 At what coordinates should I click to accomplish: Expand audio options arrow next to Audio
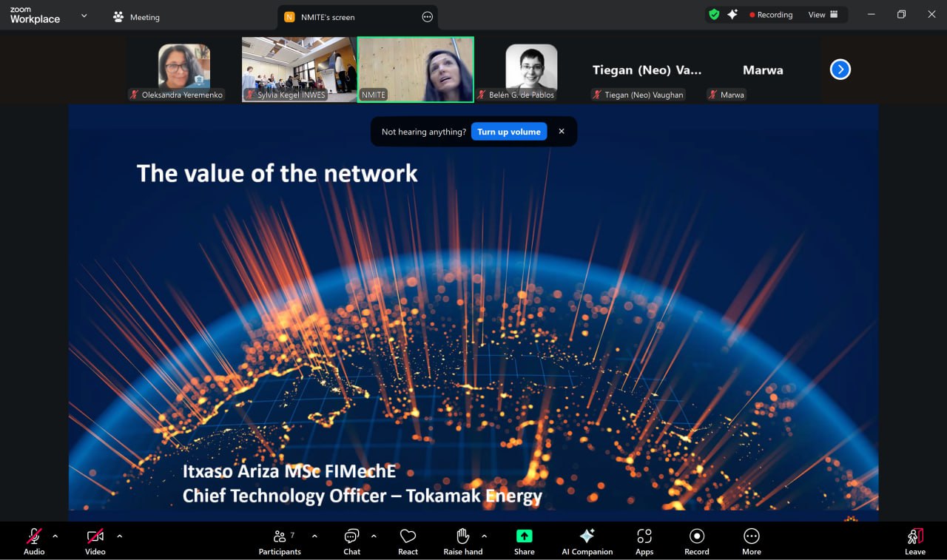(55, 536)
